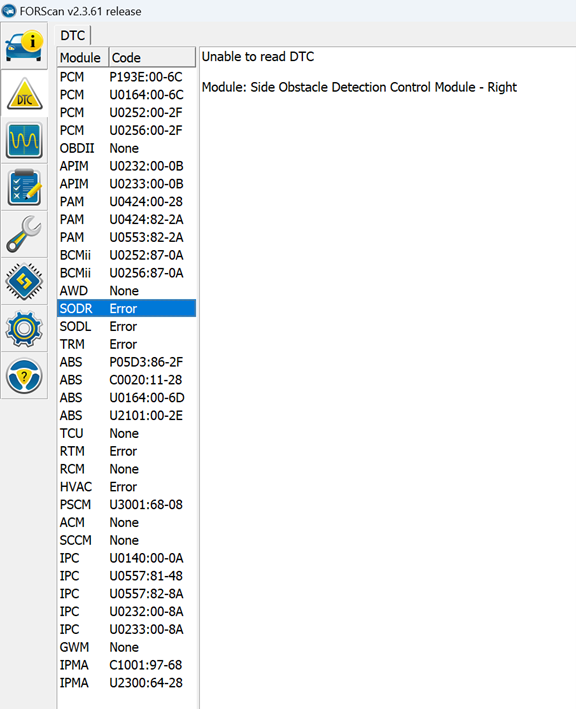576x709 pixels.
Task: Select the HVAC Error row
Action: coord(127,487)
